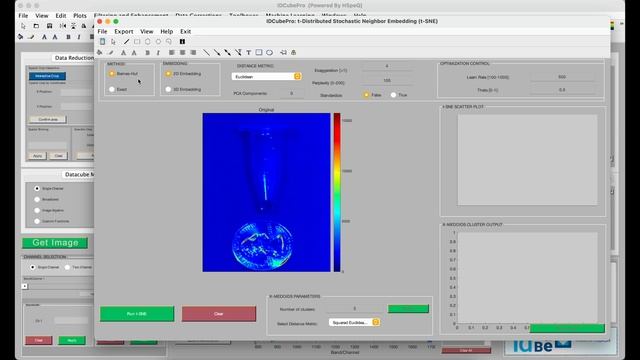The width and height of the screenshot is (640, 360).
Task: Click the Number of clusters input field
Action: point(354,309)
